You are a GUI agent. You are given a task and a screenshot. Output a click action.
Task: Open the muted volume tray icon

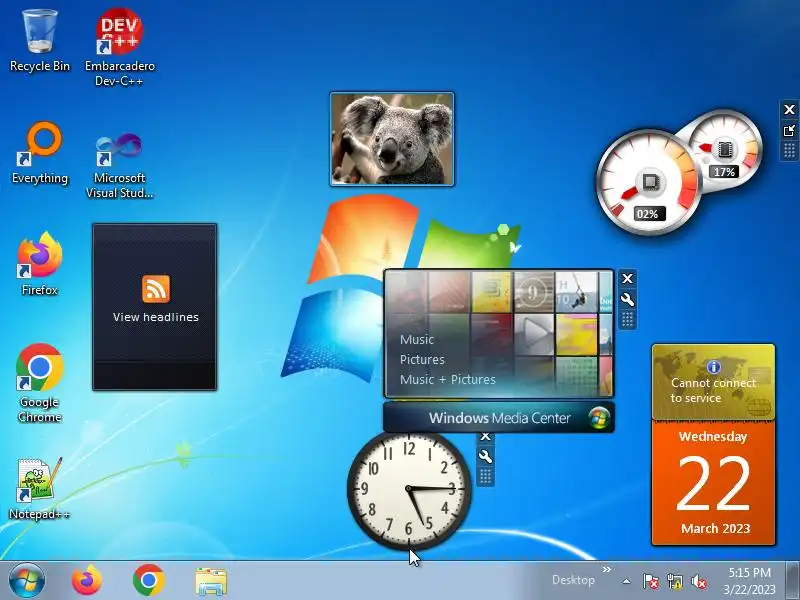click(698, 581)
